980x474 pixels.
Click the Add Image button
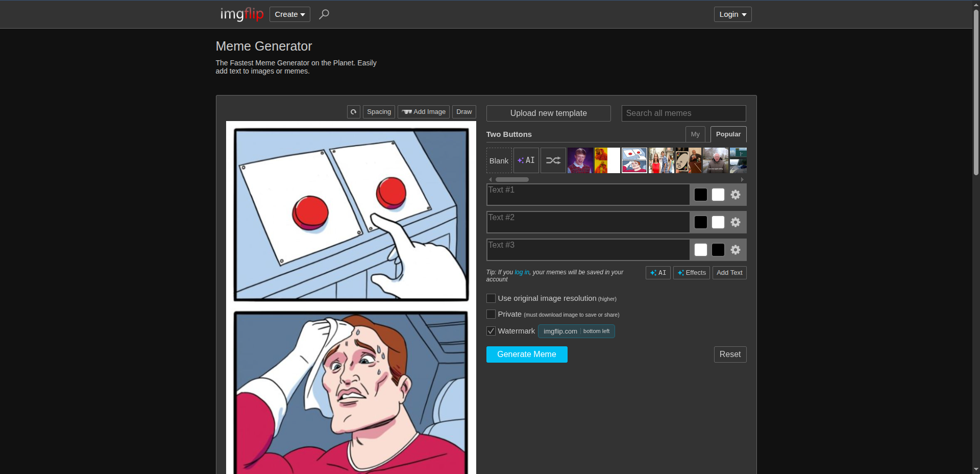click(424, 112)
